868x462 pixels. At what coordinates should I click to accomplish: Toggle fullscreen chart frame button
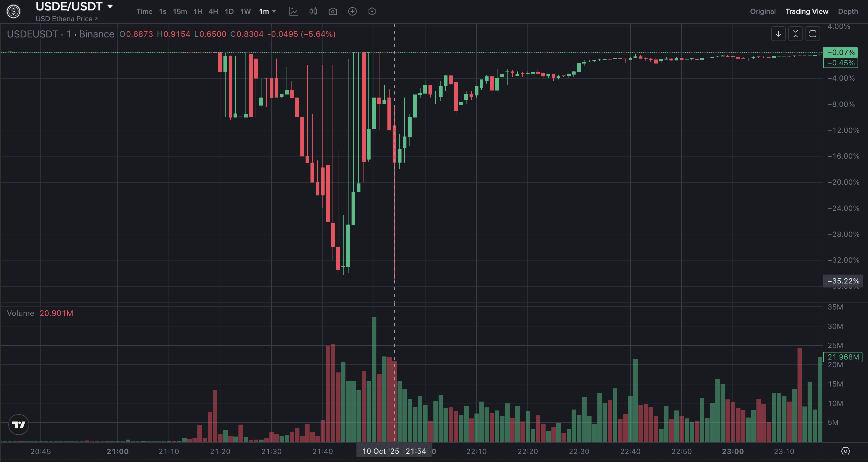coord(813,34)
